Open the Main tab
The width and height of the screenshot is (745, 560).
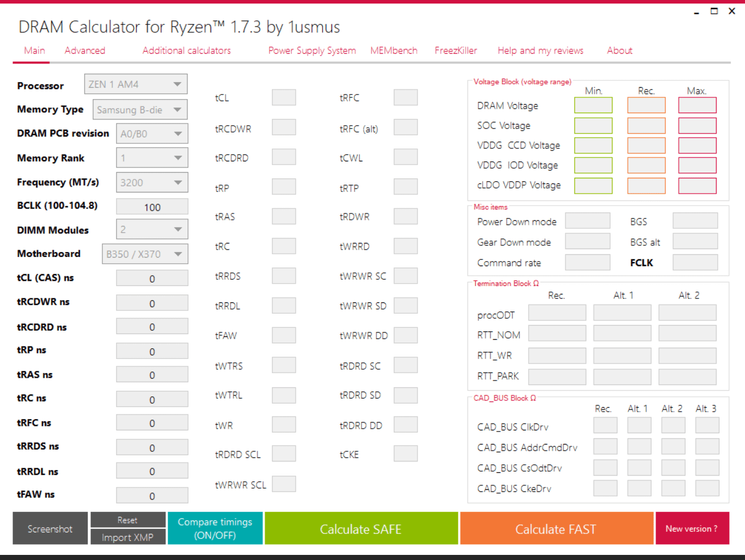pos(34,50)
